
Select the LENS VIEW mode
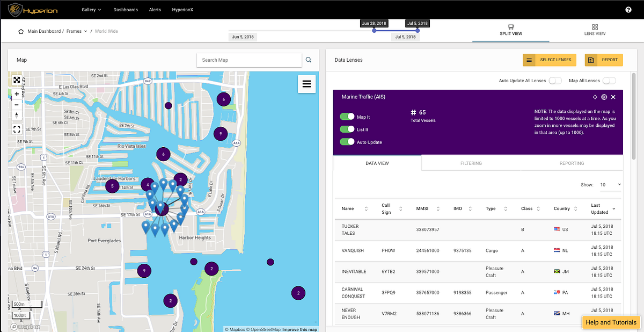(x=595, y=30)
